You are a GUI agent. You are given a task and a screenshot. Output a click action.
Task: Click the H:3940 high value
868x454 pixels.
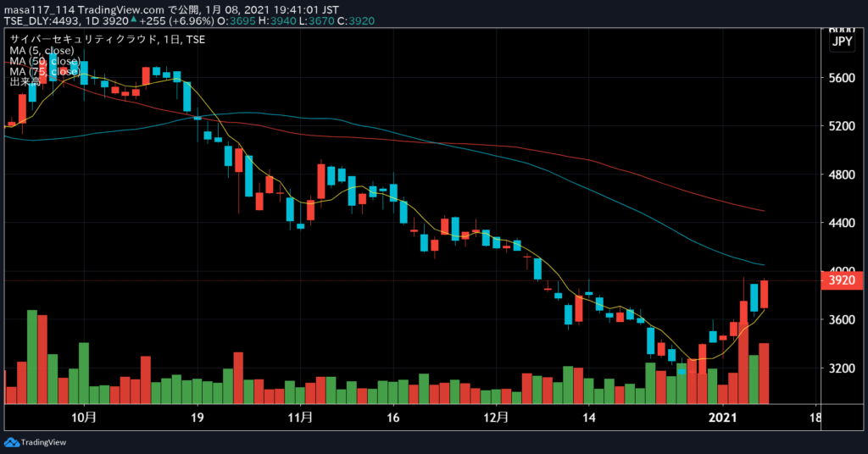click(x=277, y=21)
